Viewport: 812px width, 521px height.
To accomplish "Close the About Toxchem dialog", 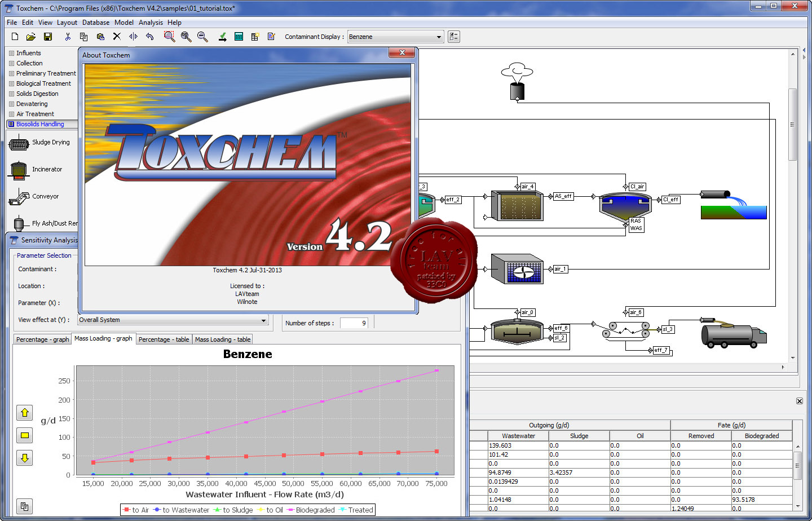I will [402, 52].
